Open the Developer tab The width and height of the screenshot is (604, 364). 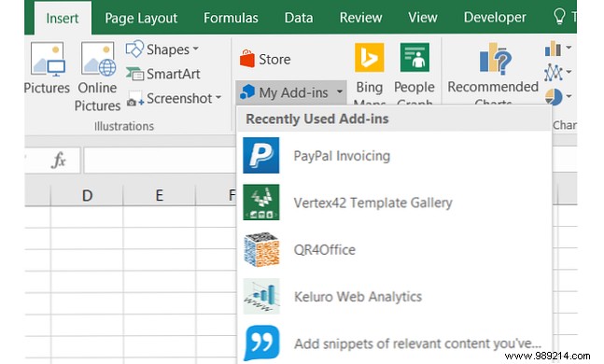[x=495, y=18]
